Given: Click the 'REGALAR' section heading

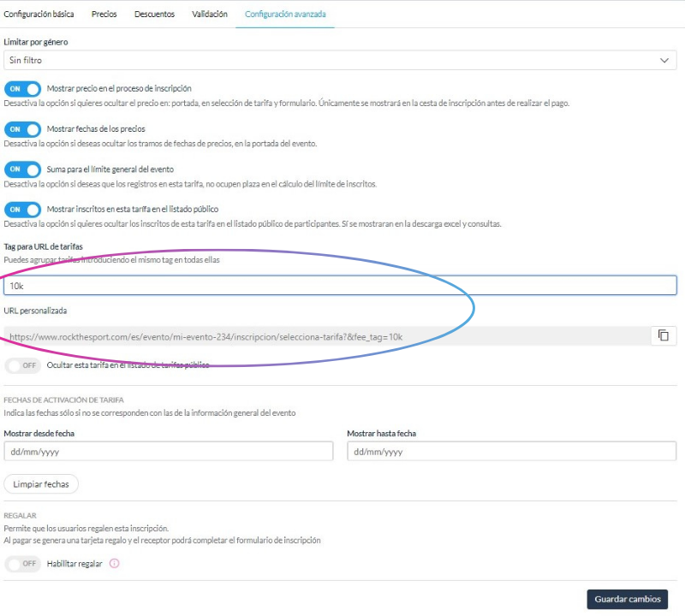Looking at the screenshot, I should tap(20, 516).
